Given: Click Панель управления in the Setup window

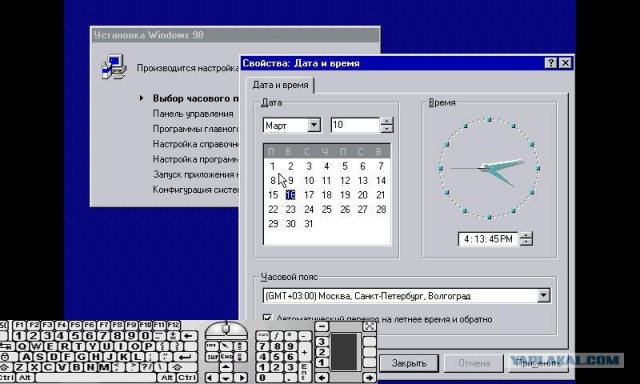Looking at the screenshot, I should point(193,114).
